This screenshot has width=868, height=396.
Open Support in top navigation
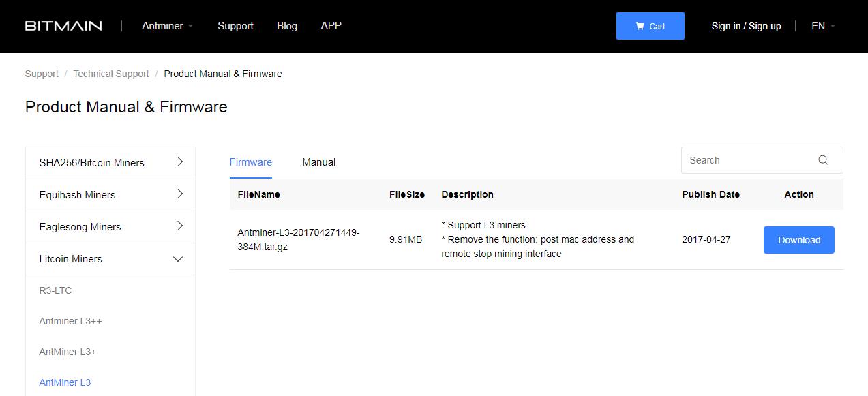click(x=235, y=26)
